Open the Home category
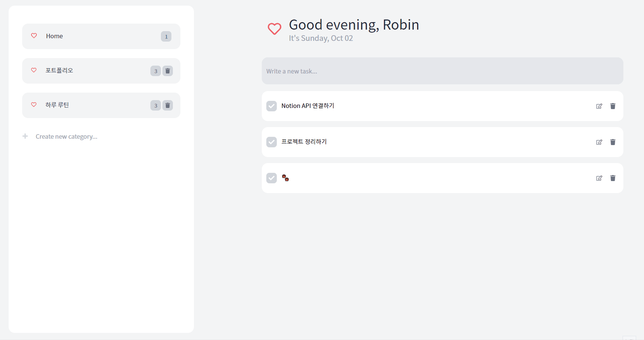This screenshot has width=644, height=340. coord(54,36)
